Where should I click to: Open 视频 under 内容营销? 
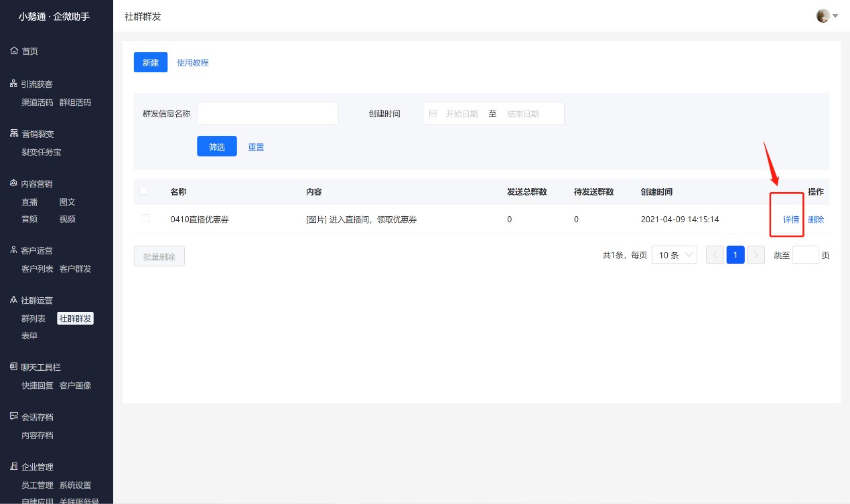(x=67, y=219)
